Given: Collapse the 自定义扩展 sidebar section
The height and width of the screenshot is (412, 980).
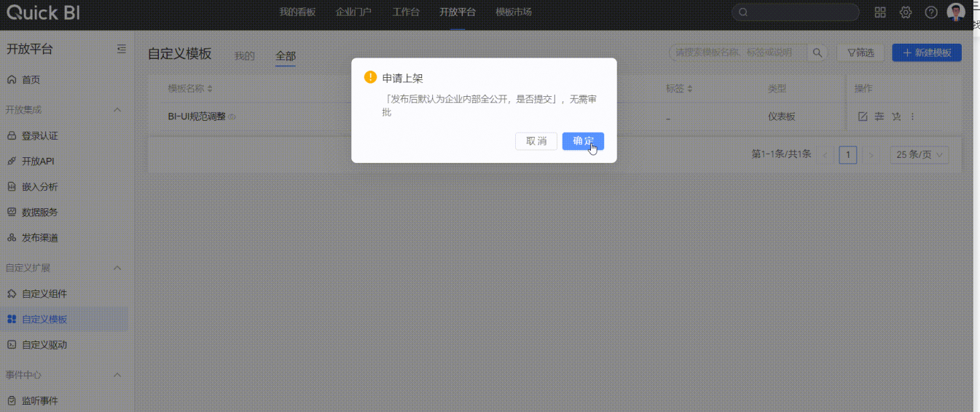Looking at the screenshot, I should (117, 268).
